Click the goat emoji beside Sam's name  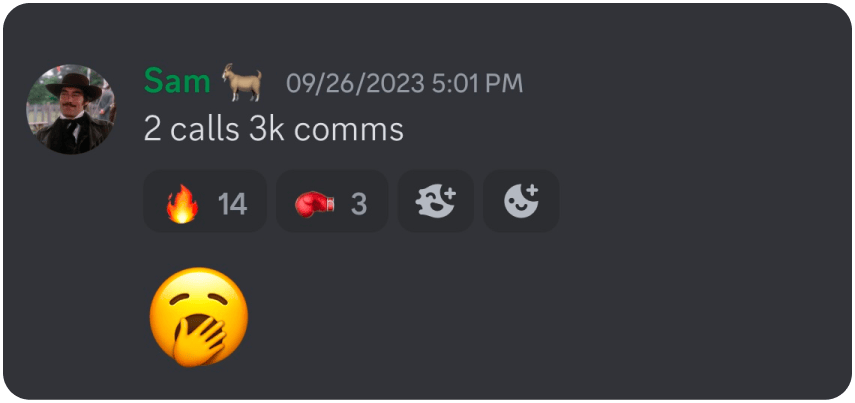242,82
